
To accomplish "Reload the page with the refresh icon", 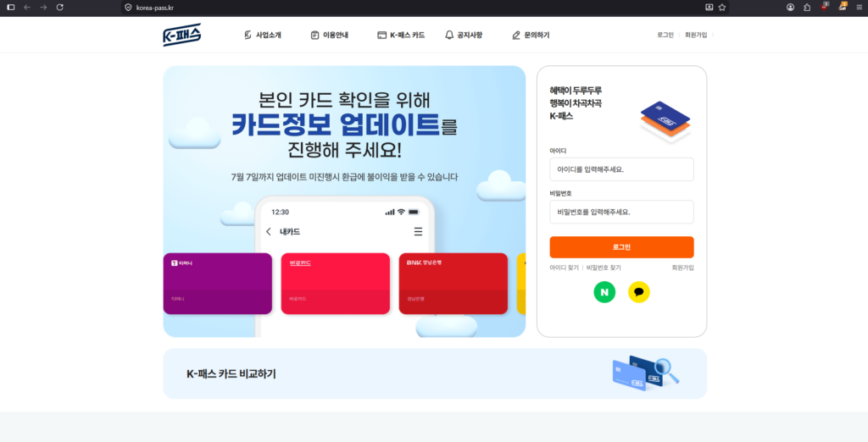I will pyautogui.click(x=60, y=7).
